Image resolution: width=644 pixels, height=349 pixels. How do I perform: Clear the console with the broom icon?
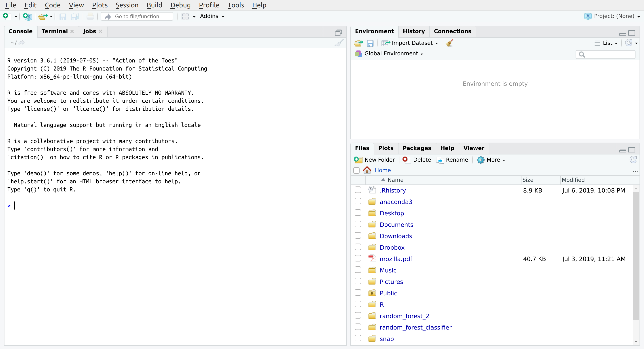(x=339, y=43)
